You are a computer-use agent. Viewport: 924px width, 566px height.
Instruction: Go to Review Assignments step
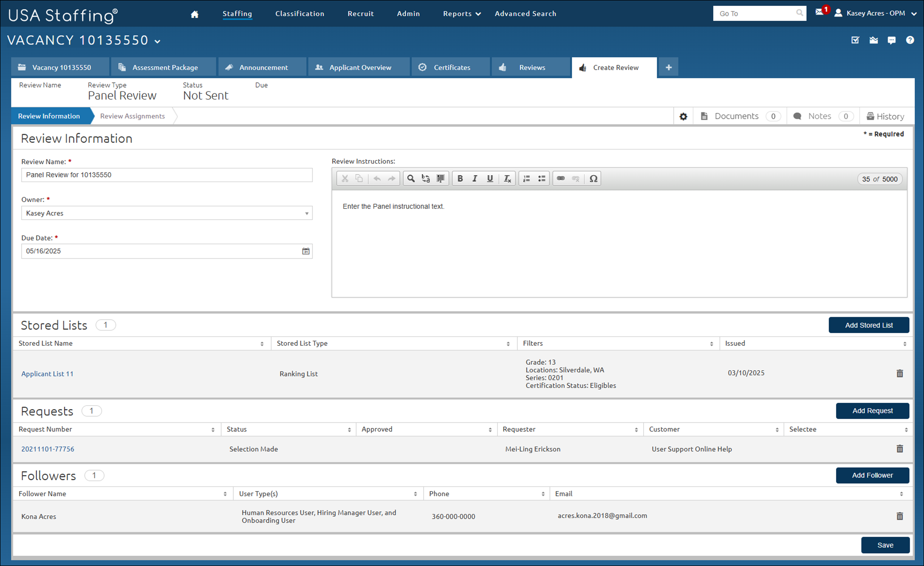[x=132, y=116]
